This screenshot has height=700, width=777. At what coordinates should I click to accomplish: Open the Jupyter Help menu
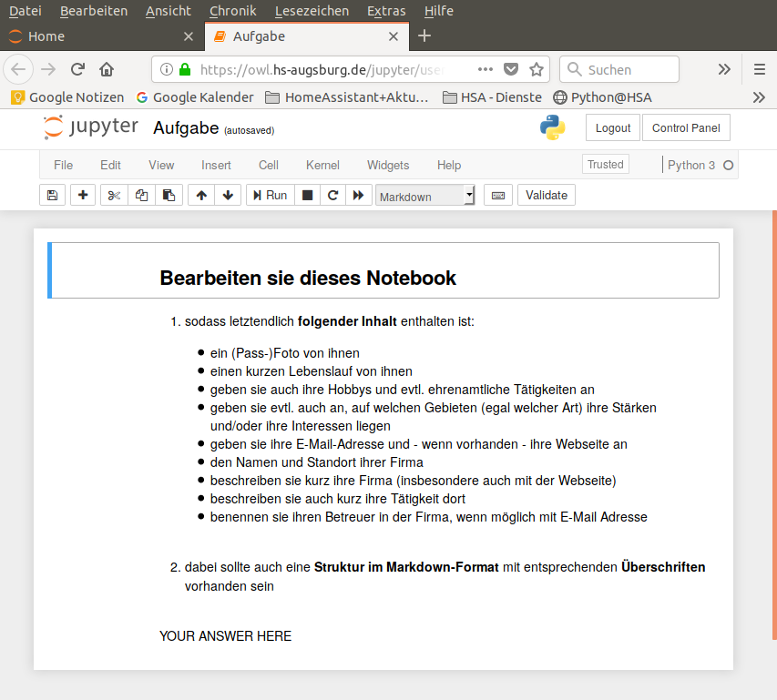(449, 165)
